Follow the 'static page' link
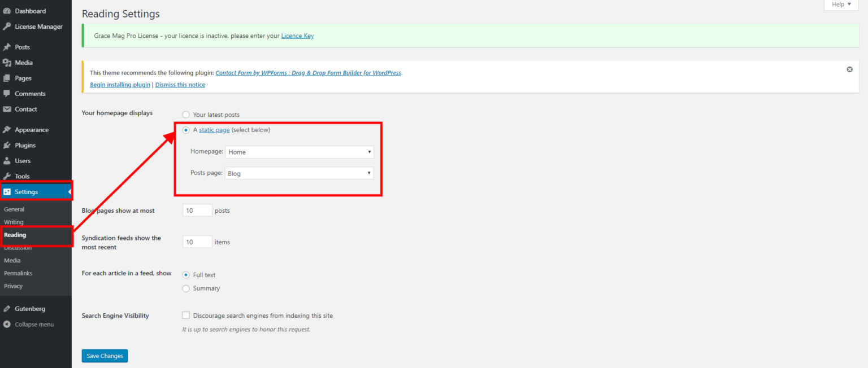This screenshot has width=868, height=368. (214, 130)
